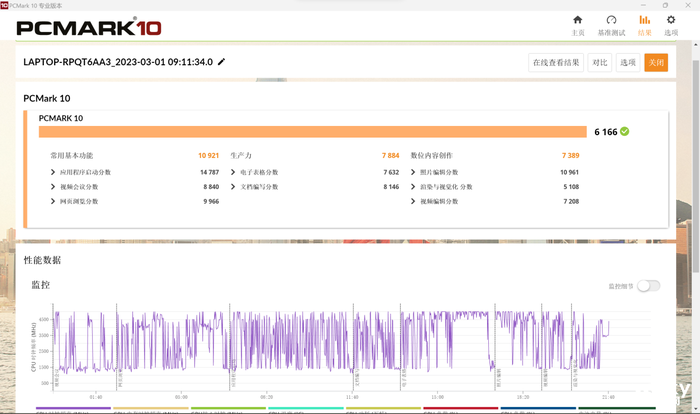Go to the 主页 home icon

(577, 20)
